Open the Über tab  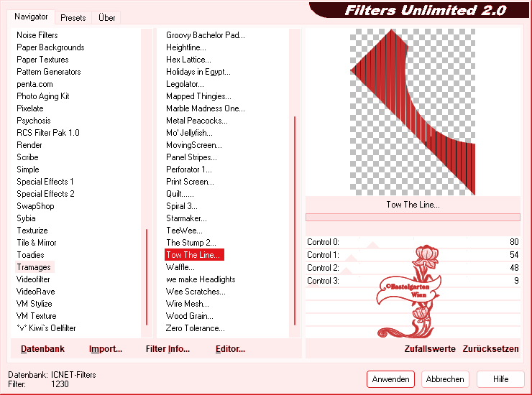(106, 18)
